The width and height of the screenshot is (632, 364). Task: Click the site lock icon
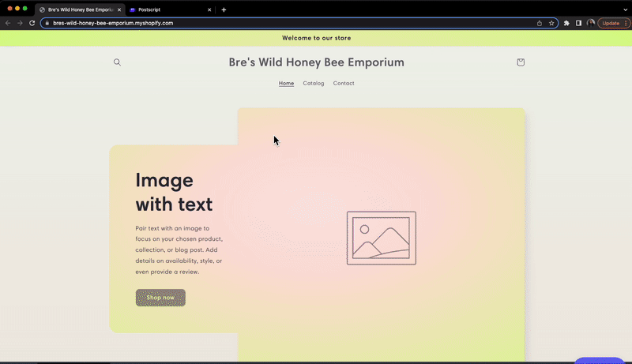47,23
